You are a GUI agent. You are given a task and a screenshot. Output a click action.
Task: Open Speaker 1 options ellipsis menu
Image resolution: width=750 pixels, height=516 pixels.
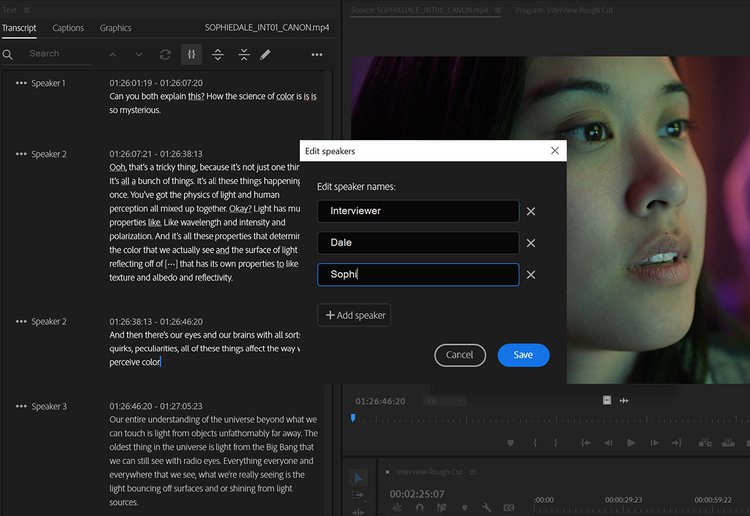pos(21,83)
